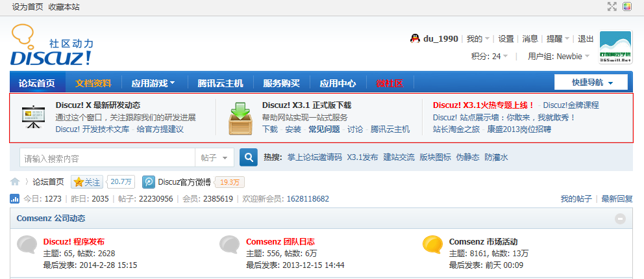Open 康盛2013岗位招聘 link
This screenshot has height=279, width=644.
pyautogui.click(x=519, y=129)
